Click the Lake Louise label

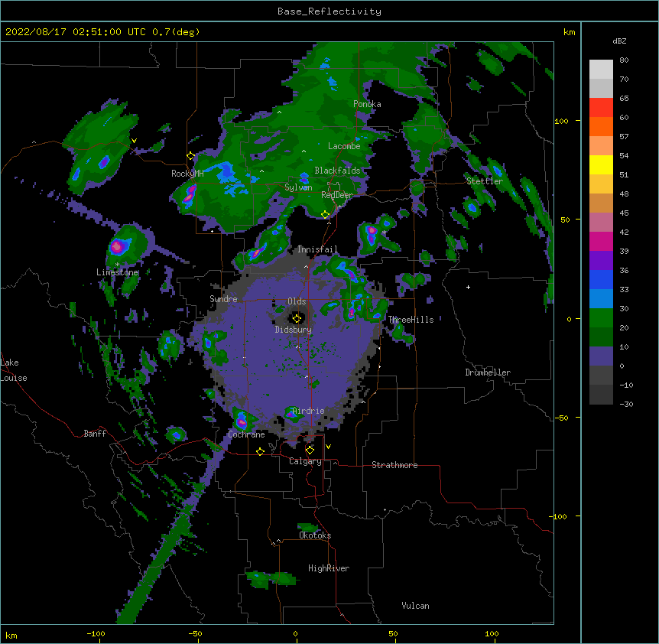[x=14, y=370]
